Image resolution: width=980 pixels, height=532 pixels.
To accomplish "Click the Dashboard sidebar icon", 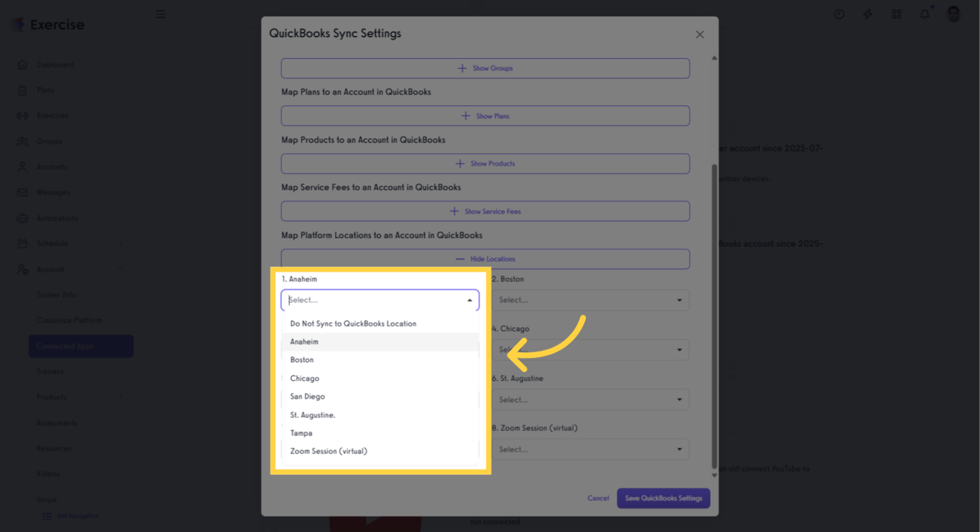I will tap(23, 65).
